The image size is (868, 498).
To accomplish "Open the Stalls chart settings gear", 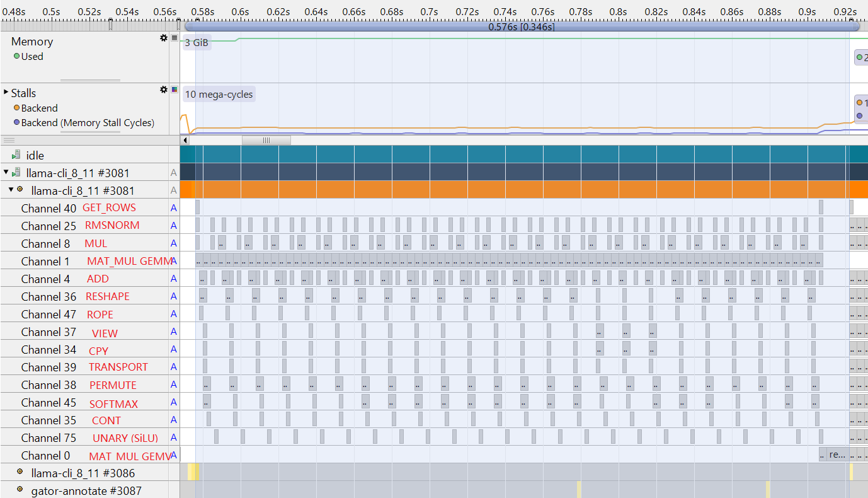I will tap(164, 90).
